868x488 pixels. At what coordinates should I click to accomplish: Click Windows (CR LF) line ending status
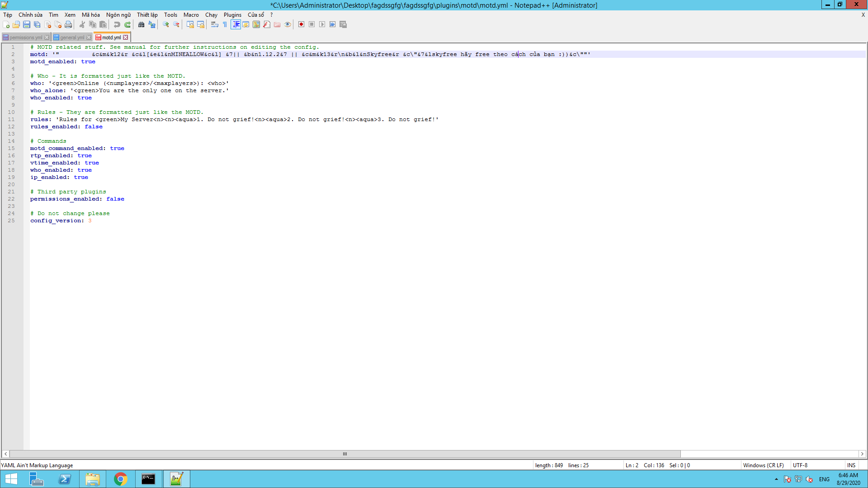pyautogui.click(x=763, y=465)
